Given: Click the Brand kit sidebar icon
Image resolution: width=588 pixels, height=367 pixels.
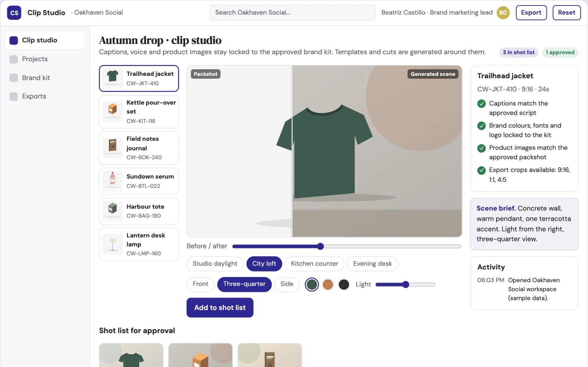Looking at the screenshot, I should tap(14, 78).
